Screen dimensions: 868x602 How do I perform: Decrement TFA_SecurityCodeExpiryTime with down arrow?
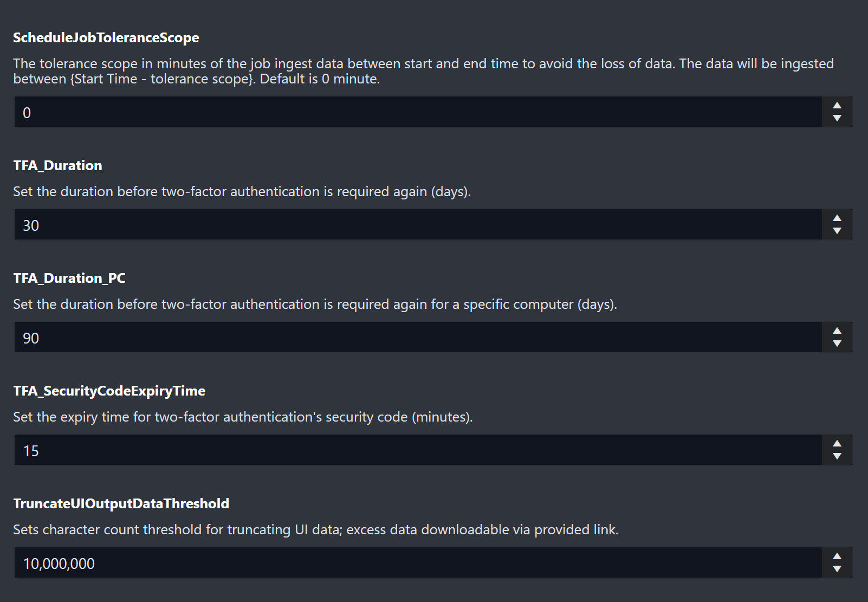pos(837,456)
